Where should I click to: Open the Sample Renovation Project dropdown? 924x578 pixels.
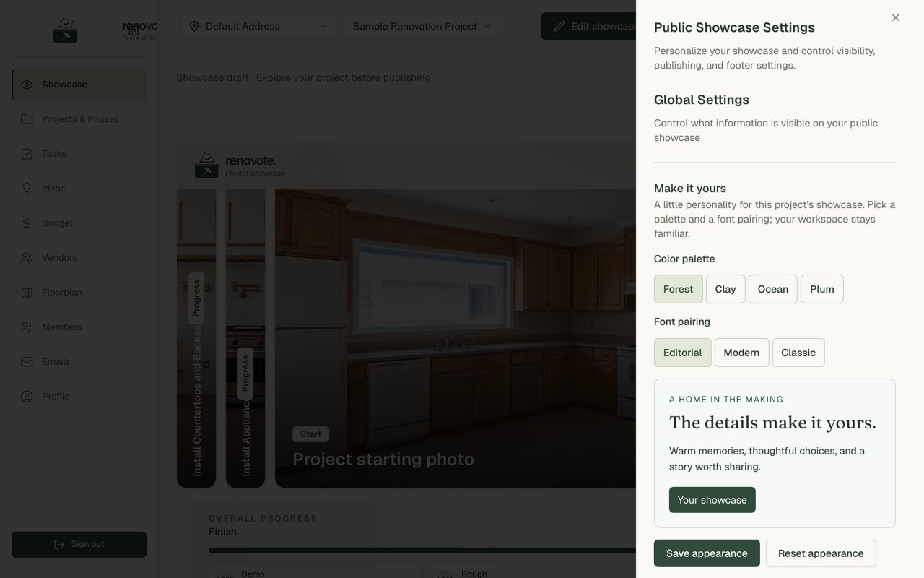pyautogui.click(x=422, y=26)
